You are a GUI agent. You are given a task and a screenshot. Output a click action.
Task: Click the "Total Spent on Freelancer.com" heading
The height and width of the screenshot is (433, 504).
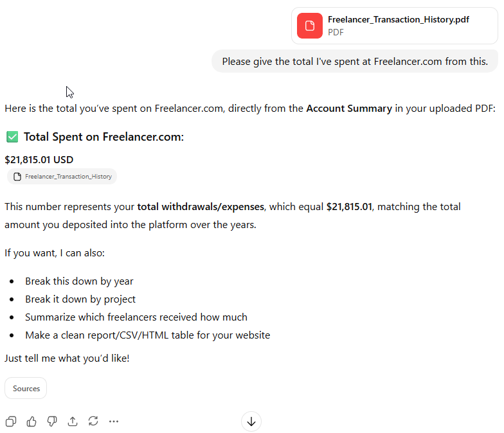coord(104,137)
